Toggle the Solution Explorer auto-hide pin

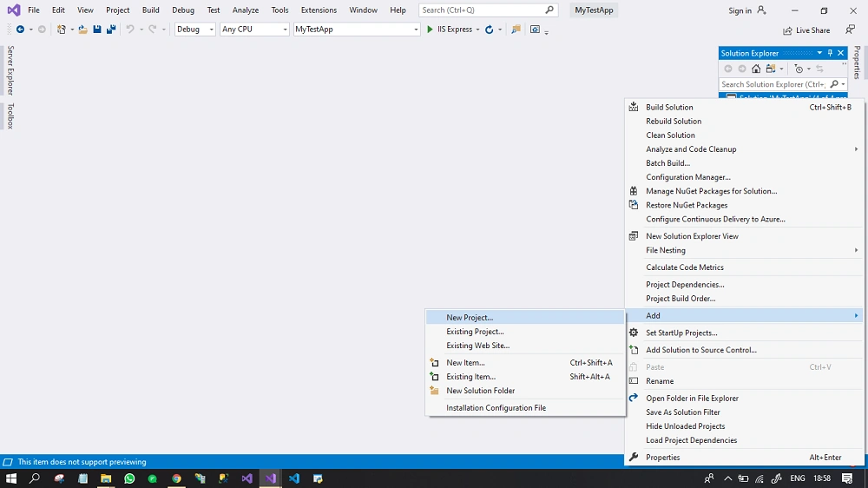tap(830, 53)
